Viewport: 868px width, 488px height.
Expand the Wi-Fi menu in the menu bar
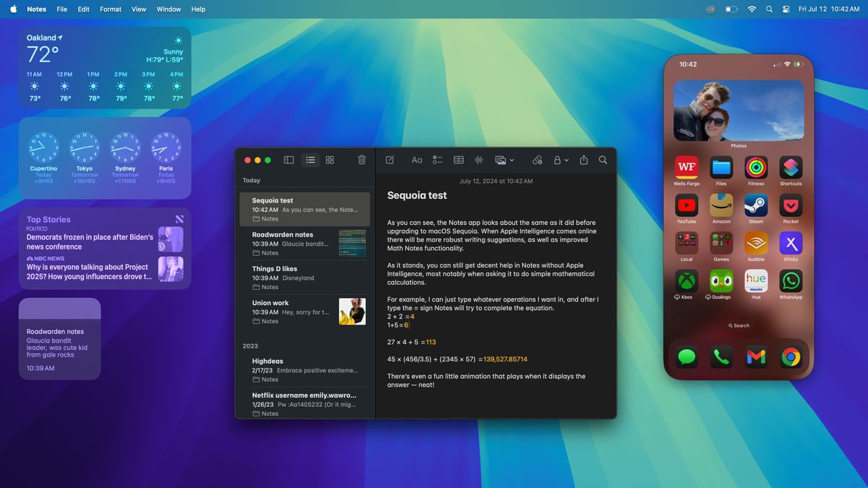(752, 9)
